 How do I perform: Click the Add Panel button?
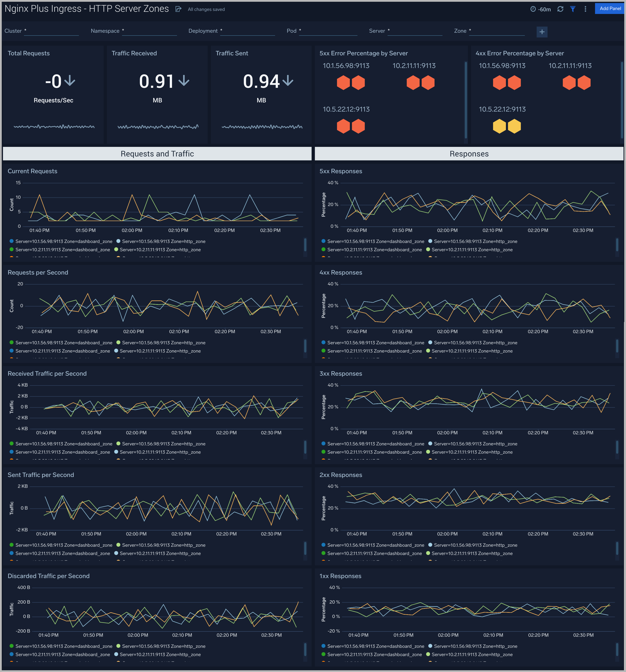click(609, 8)
